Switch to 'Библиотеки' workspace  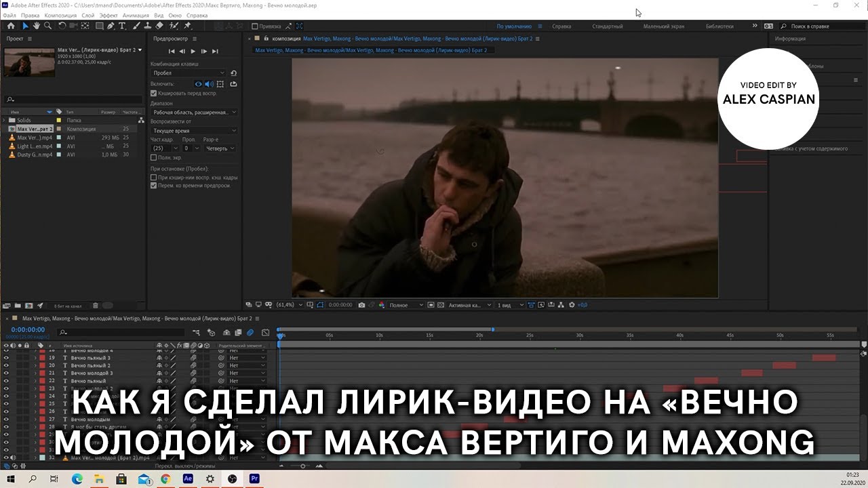(719, 26)
